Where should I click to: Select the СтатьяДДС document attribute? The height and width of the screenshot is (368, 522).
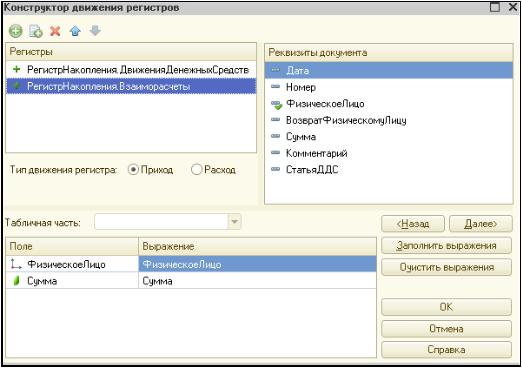389,169
